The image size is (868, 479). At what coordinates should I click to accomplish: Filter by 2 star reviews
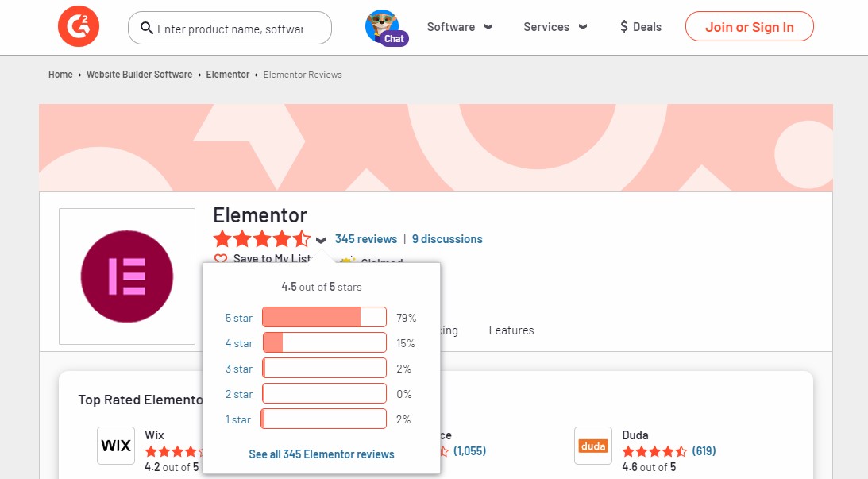coord(238,394)
